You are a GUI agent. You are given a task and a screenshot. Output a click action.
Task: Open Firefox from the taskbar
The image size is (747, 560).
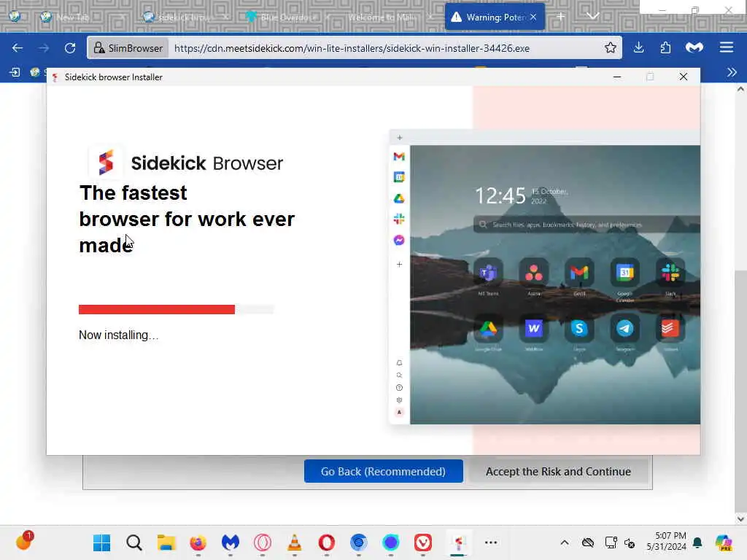click(x=198, y=542)
